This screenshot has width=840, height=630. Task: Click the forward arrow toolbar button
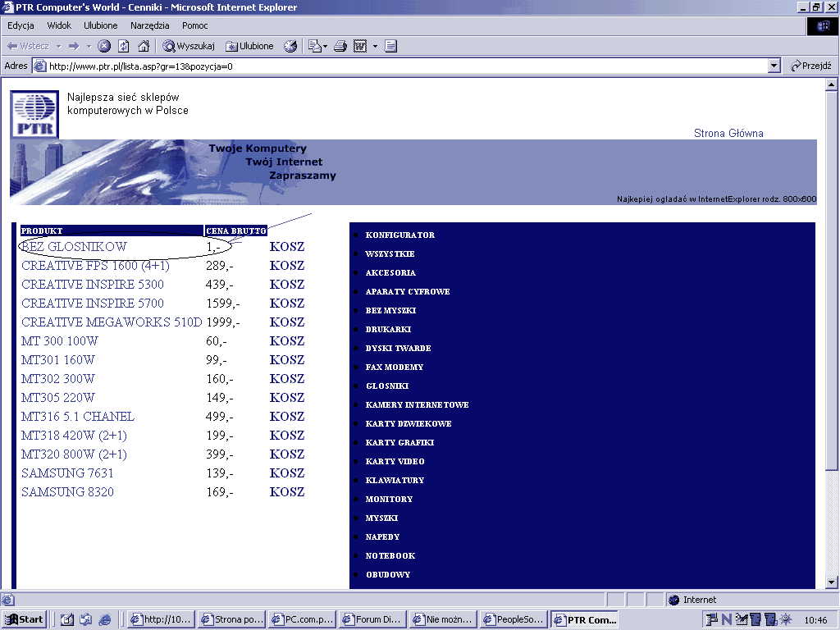(74, 46)
